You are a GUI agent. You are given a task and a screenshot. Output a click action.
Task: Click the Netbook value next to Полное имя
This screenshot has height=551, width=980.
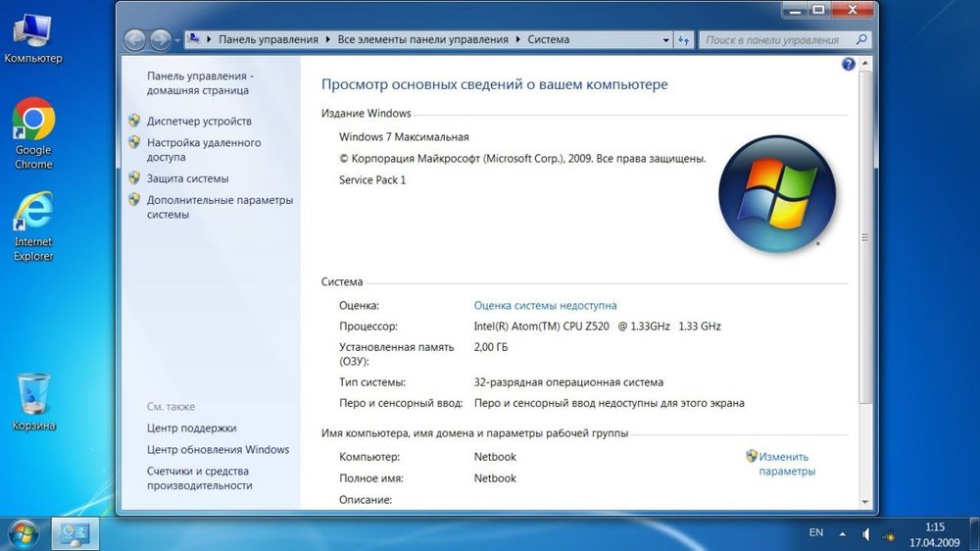pos(495,478)
